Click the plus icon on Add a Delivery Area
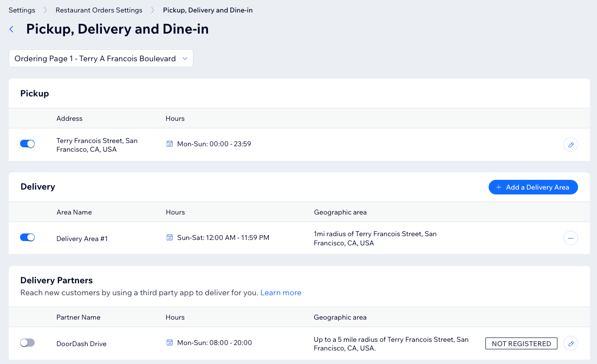This screenshot has width=597, height=364. point(498,187)
